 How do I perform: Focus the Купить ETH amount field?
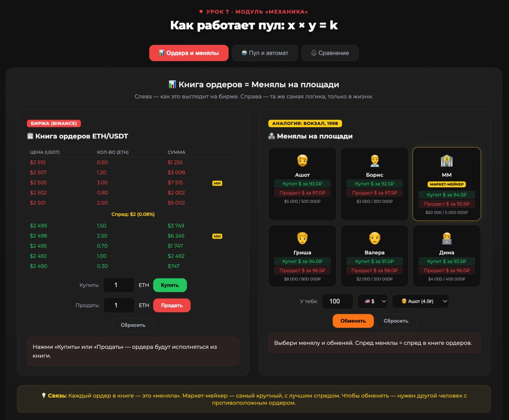point(119,285)
